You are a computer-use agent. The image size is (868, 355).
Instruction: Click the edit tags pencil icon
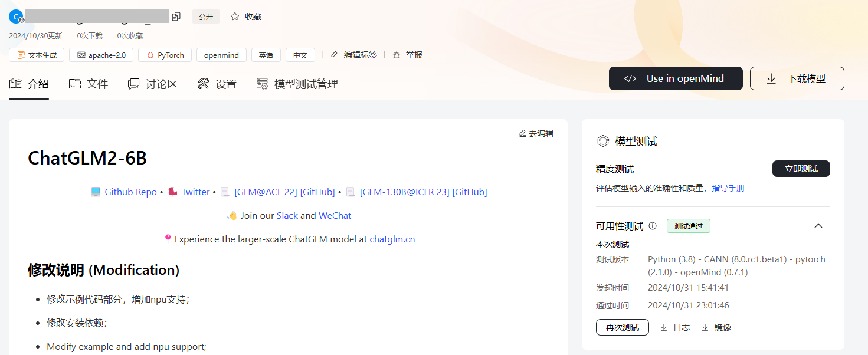(x=335, y=55)
